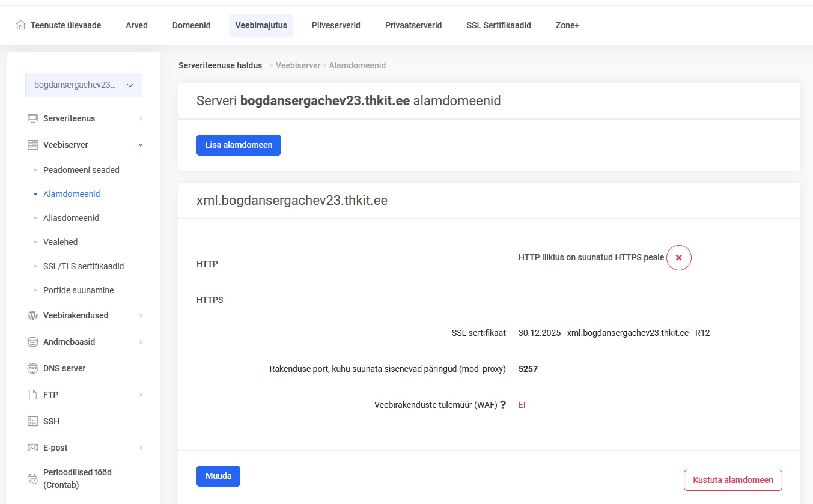Click the DNS server globe icon
The image size is (813, 504).
[x=32, y=368]
